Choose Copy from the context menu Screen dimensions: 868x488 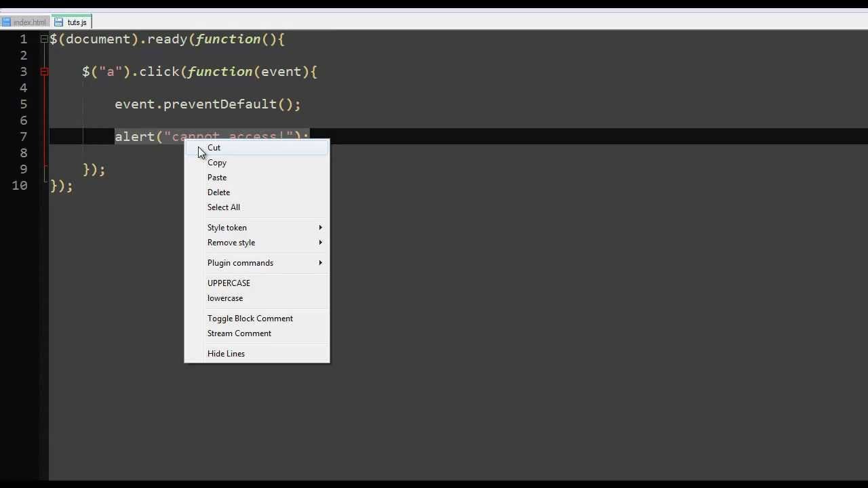click(257, 163)
